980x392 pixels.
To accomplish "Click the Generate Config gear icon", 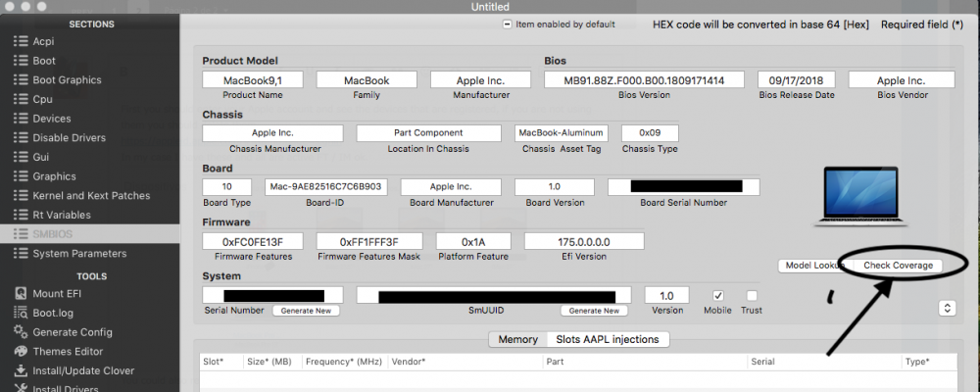I will click(21, 332).
